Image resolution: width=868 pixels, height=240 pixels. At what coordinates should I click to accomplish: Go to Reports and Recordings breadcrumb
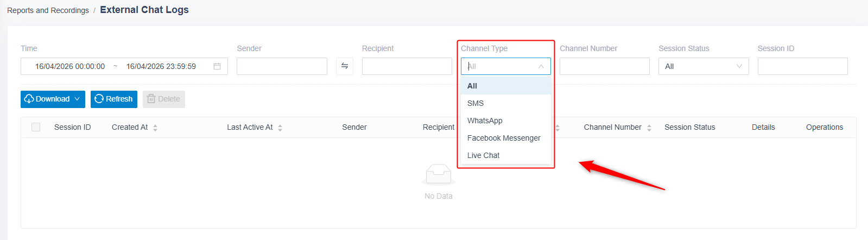(48, 10)
